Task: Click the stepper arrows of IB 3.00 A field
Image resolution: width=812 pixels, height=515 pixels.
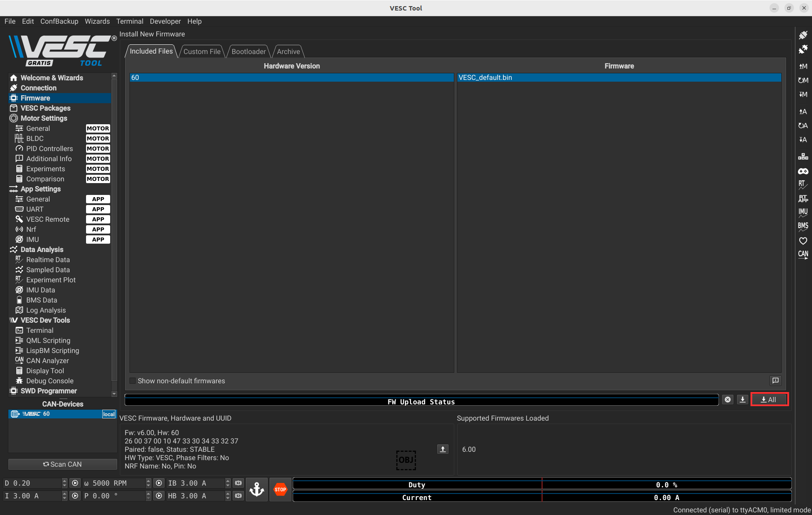Action: 228,483
